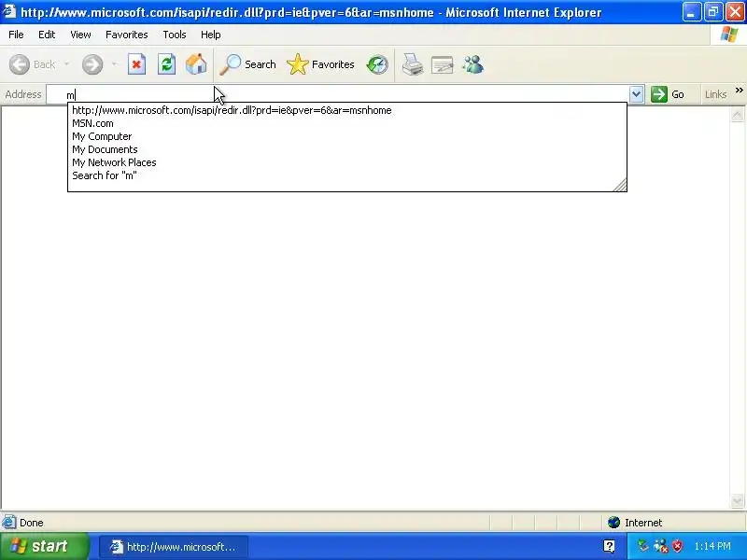Expand the Back history dropdown arrow
The width and height of the screenshot is (747, 560).
[66, 63]
